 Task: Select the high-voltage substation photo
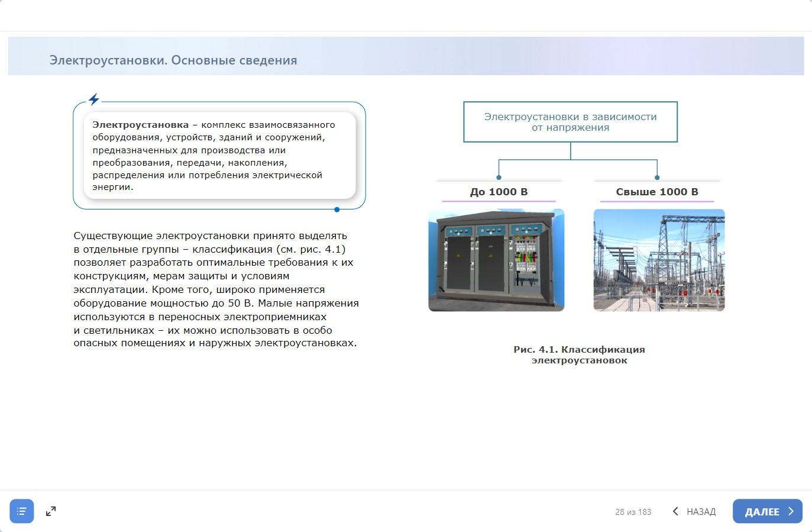point(659,260)
